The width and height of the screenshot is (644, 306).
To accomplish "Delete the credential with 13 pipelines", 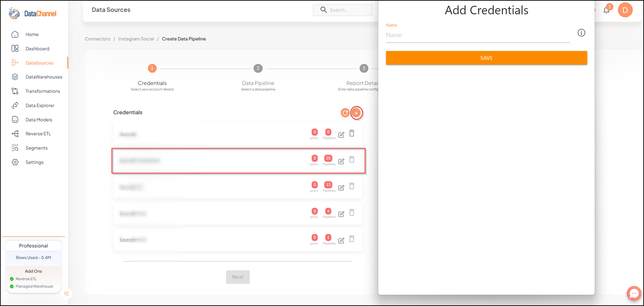I will click(x=352, y=186).
